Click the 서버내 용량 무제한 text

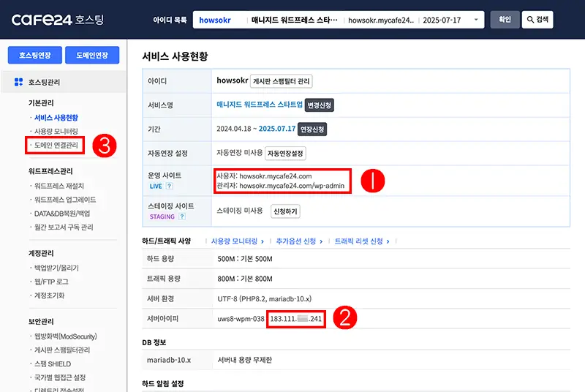245,360
